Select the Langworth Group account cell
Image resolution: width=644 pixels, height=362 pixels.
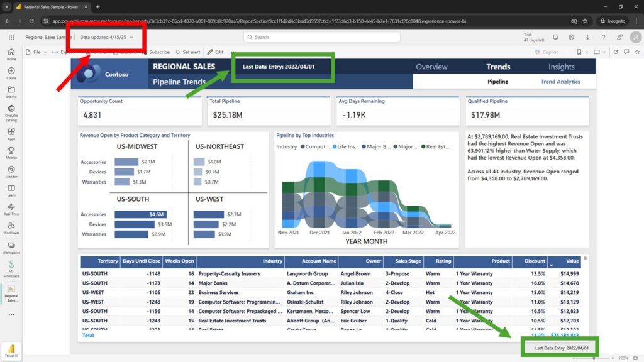(x=307, y=274)
